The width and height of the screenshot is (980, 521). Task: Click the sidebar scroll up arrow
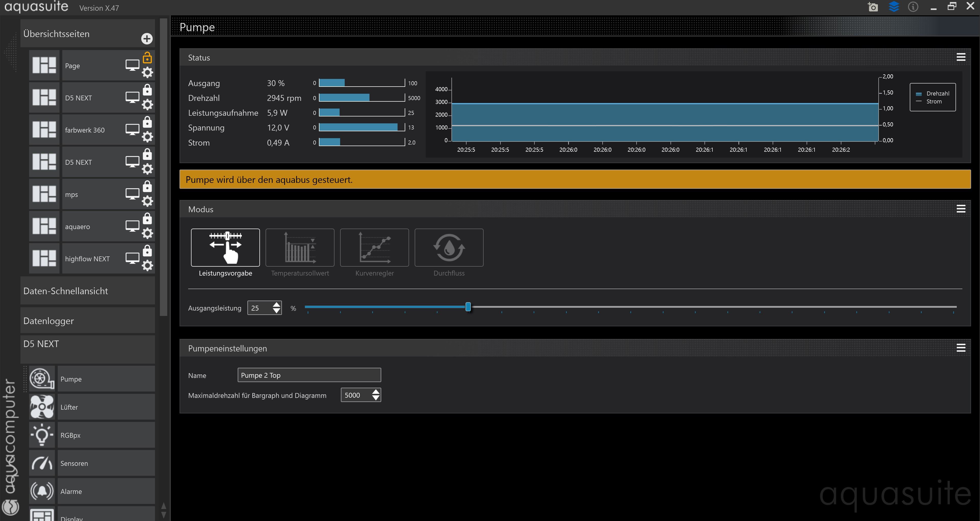[164, 506]
